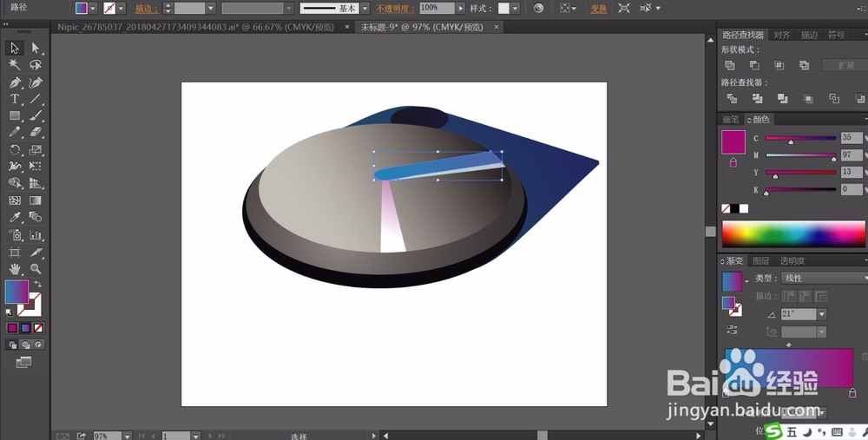Click the Unite shape mode icon
The image size is (868, 440).
point(730,65)
